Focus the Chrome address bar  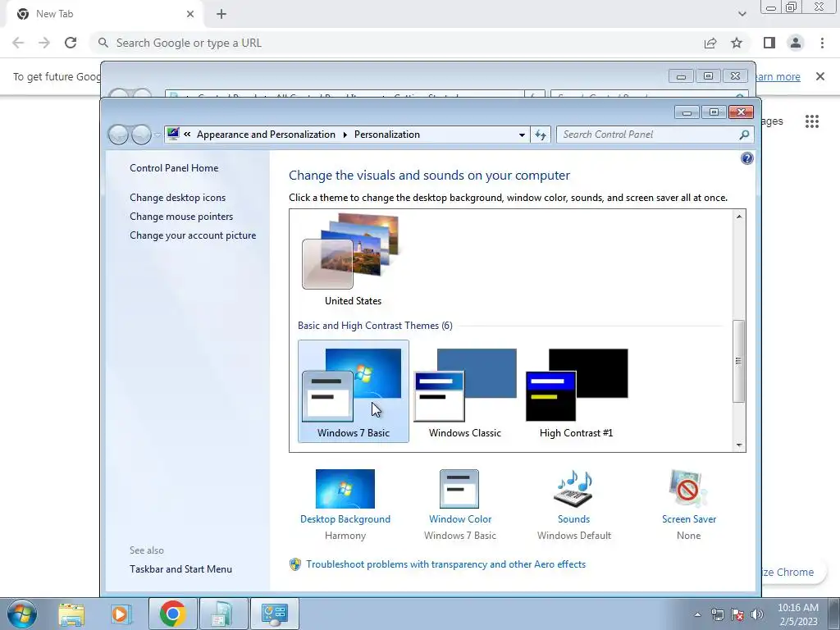click(x=396, y=43)
